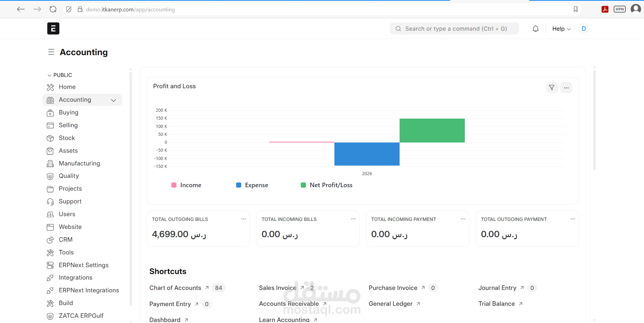Collapse the PUBLIC sidebar section
Viewport: 644px width, 323px height.
tap(60, 75)
